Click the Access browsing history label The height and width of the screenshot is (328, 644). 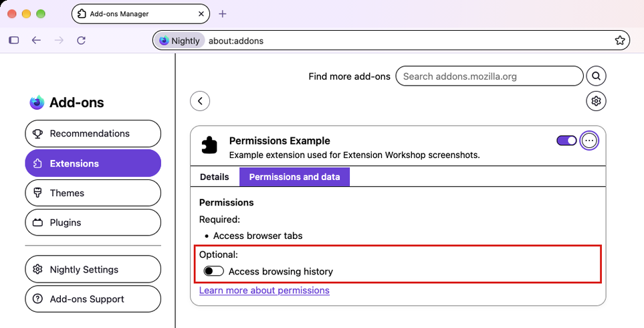[x=280, y=272]
